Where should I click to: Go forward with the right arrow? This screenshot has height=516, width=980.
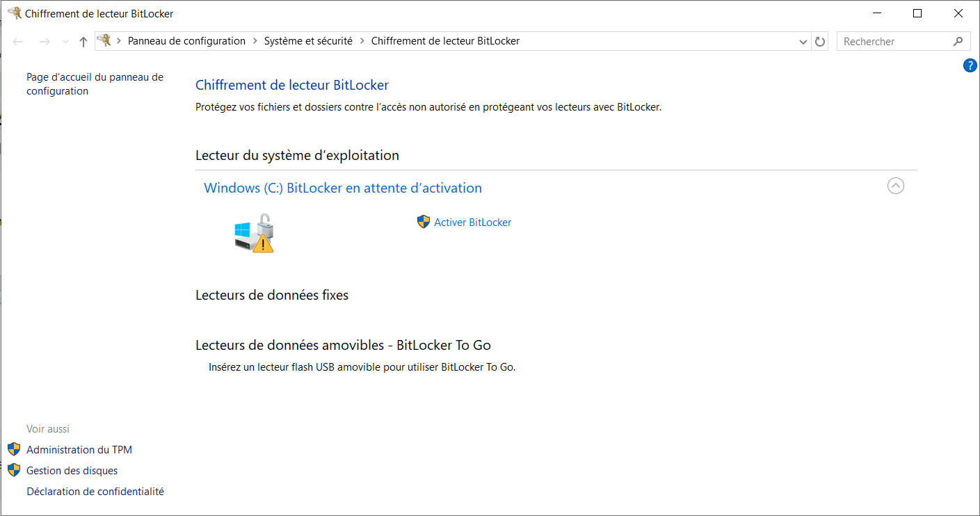click(45, 42)
